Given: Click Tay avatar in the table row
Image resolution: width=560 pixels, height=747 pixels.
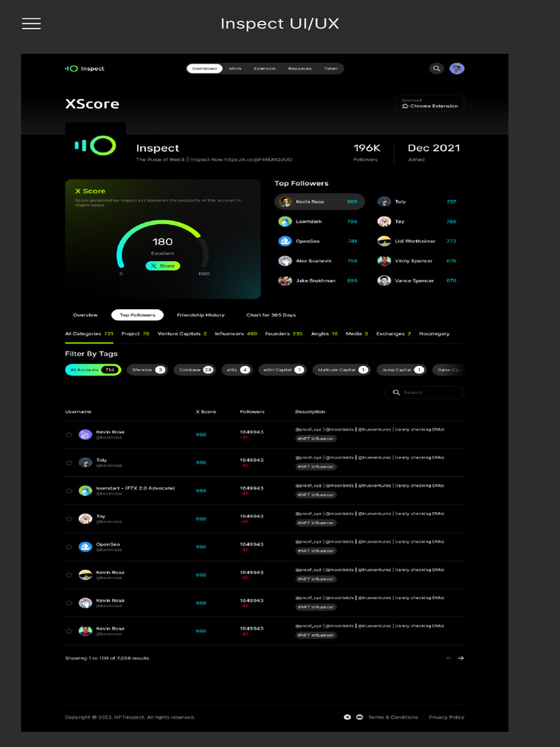Looking at the screenshot, I should tap(85, 519).
